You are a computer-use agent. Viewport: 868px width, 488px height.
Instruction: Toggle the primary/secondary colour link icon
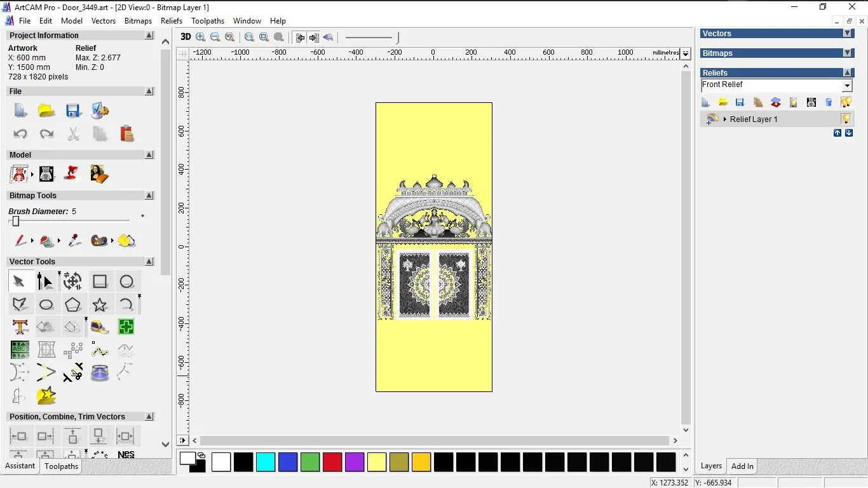(201, 455)
